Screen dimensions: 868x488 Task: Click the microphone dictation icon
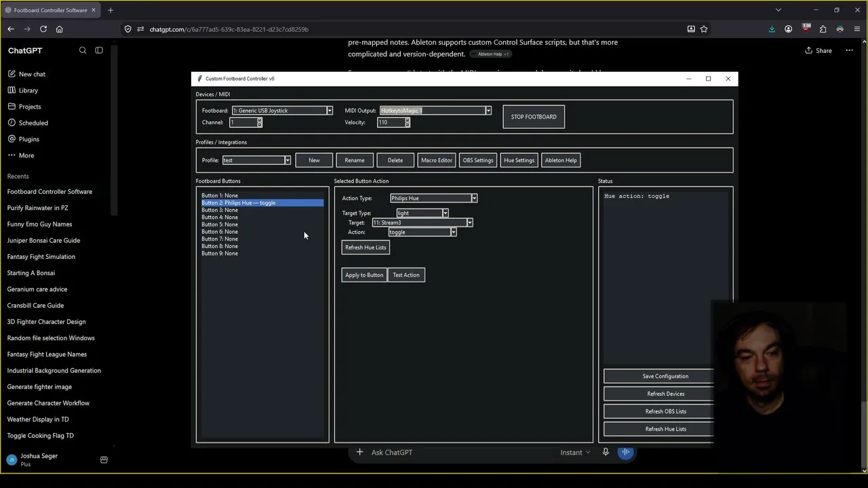pos(606,452)
